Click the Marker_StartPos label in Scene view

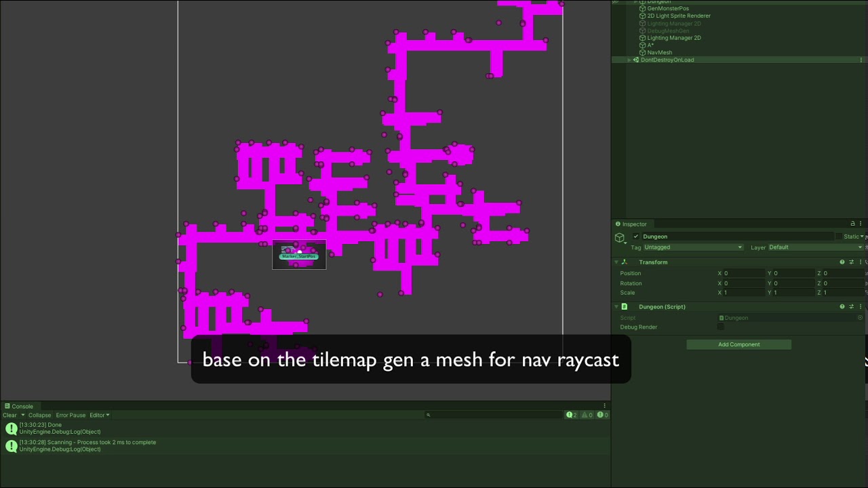point(298,256)
